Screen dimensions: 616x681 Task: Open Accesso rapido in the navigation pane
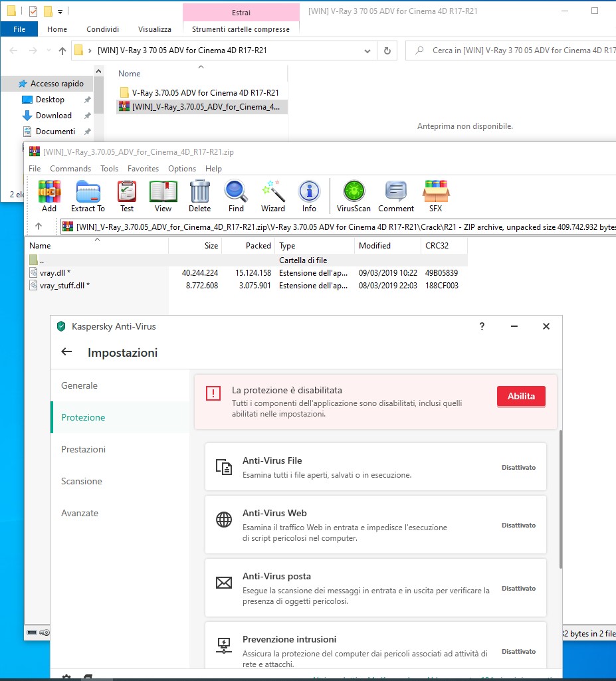coord(51,84)
